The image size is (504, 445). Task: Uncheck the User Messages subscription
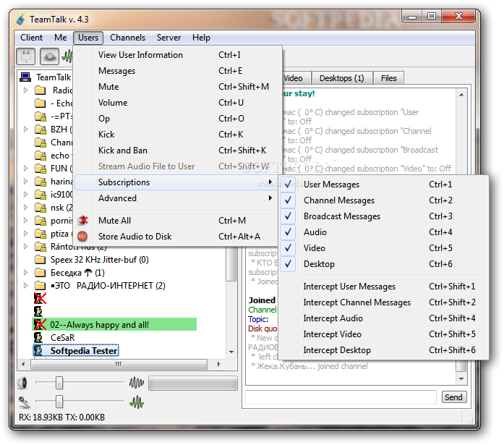(289, 185)
